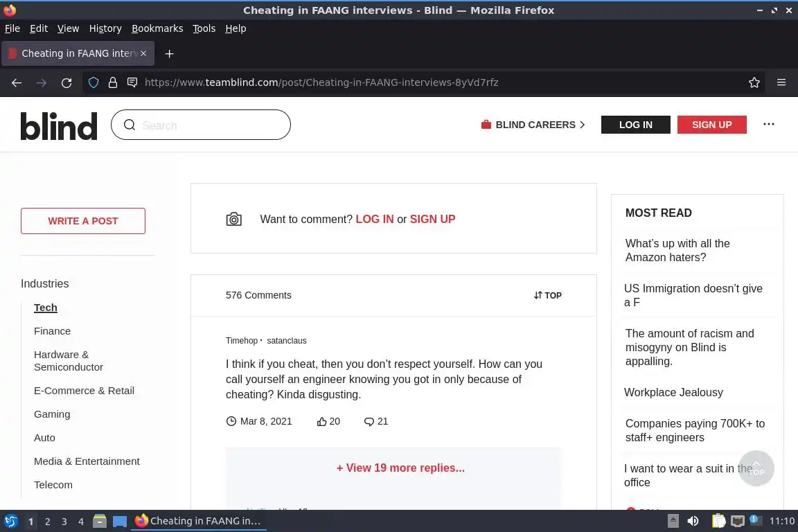
Task: Open the three-dot more options menu
Action: coord(768,124)
